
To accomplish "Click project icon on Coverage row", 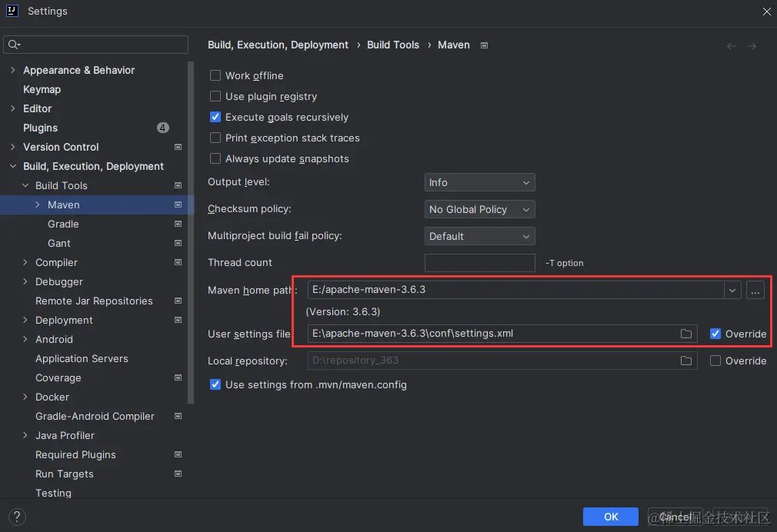I will 178,377.
